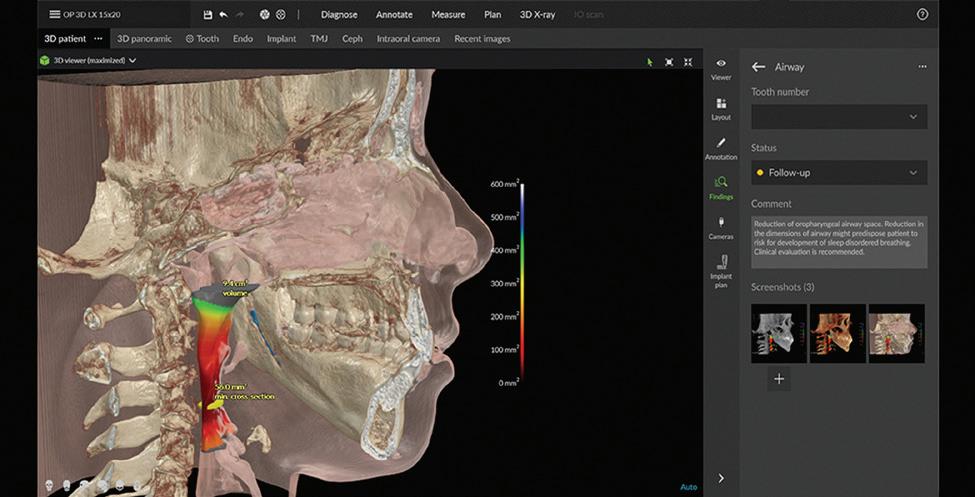Open the Implant plan panel

[x=721, y=270]
